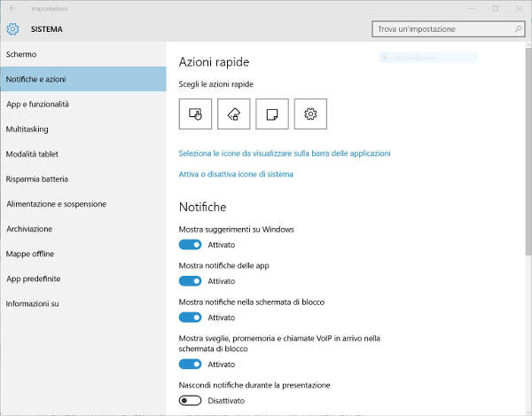532x416 pixels.
Task: Go to Risparmia batteria section
Action: pos(37,179)
